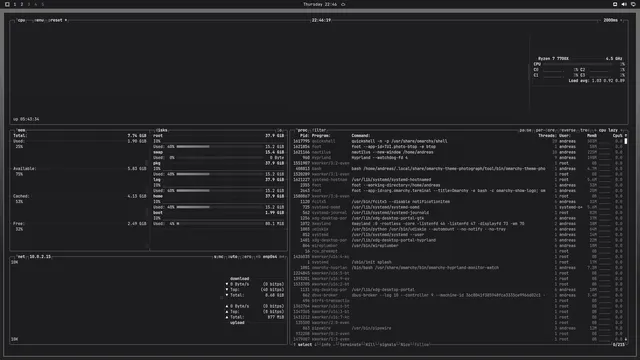The image size is (640, 360).
Task: Click the net box label
Action: 21,257
